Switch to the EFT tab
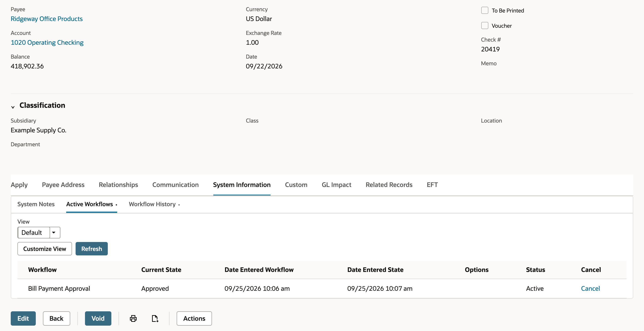The width and height of the screenshot is (644, 331). coord(432,185)
